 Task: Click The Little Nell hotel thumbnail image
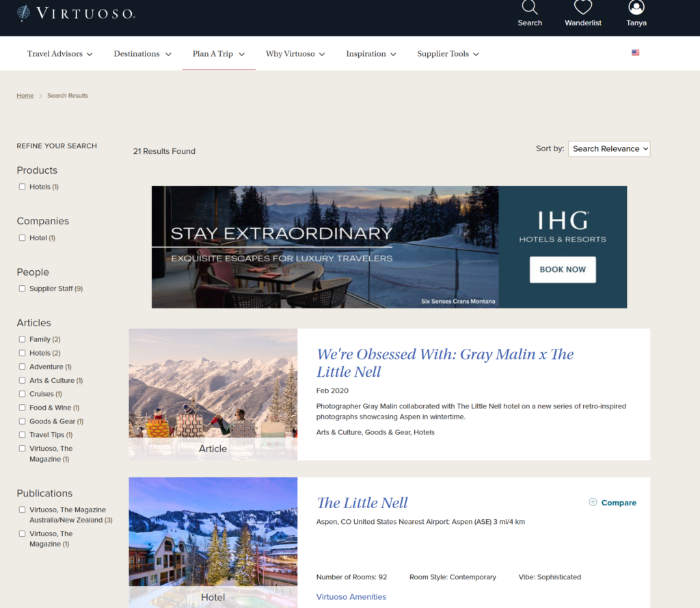(213, 542)
